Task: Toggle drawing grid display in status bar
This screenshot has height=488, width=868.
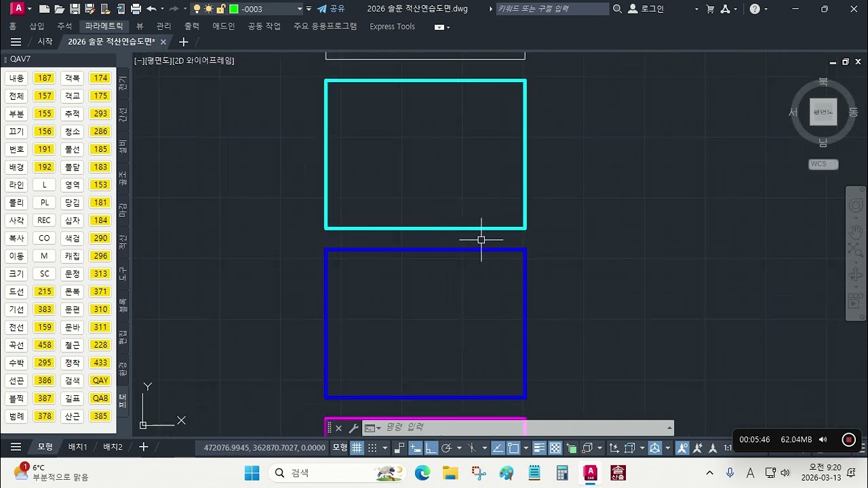Action: [x=357, y=447]
